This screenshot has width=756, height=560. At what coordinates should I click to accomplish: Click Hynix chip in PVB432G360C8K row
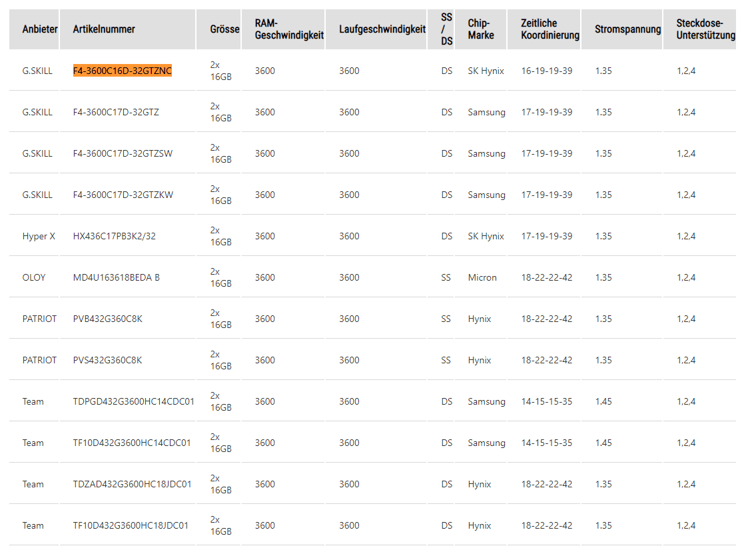[x=480, y=319]
